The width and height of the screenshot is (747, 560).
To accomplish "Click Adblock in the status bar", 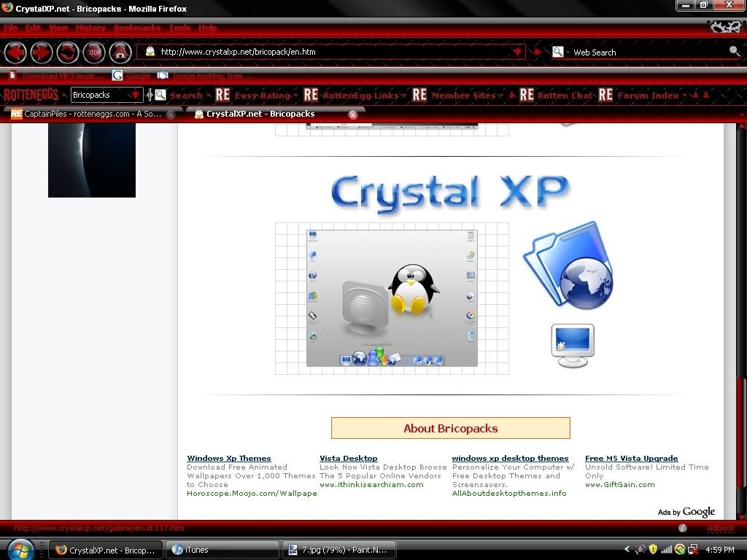I will 720,528.
